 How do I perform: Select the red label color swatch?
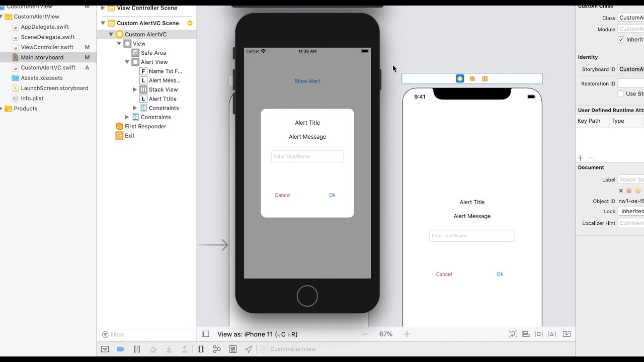tap(629, 191)
